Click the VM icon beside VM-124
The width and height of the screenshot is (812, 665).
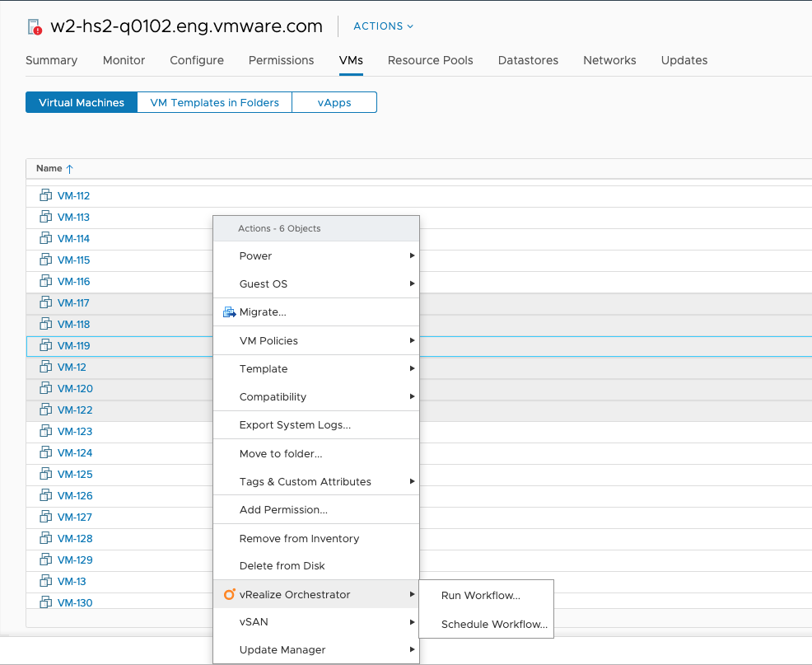pyautogui.click(x=46, y=453)
